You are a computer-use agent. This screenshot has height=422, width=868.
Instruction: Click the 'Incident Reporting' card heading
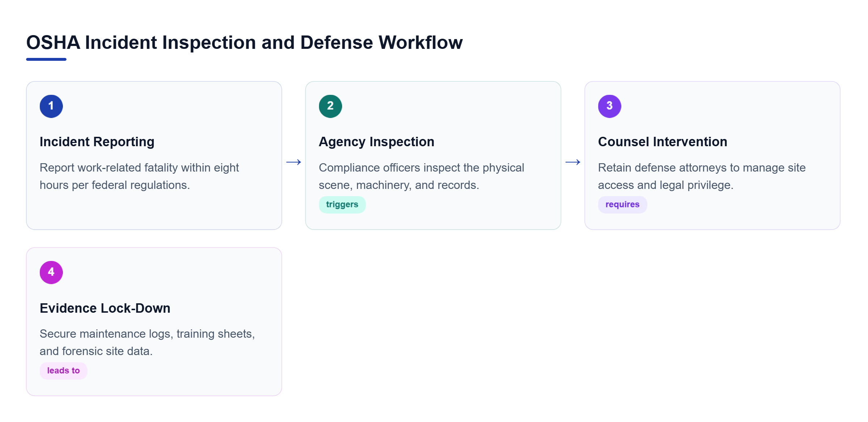97,142
